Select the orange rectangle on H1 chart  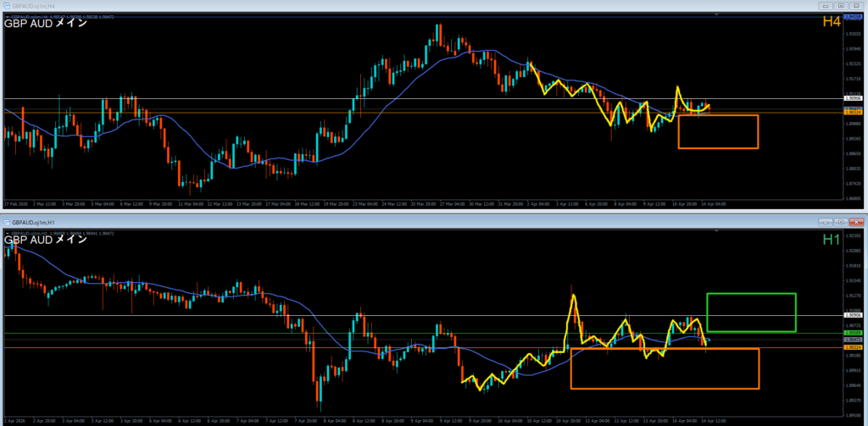pyautogui.click(x=665, y=389)
